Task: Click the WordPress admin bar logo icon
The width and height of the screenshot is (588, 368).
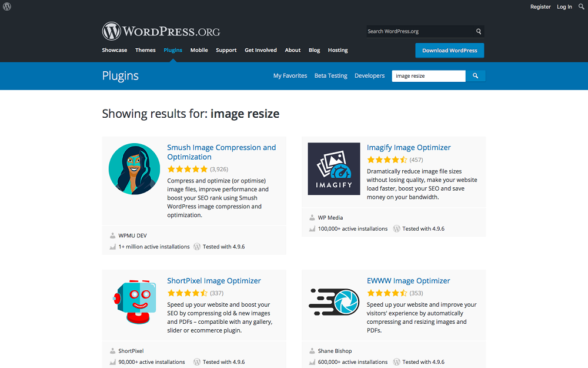Action: 7,6
